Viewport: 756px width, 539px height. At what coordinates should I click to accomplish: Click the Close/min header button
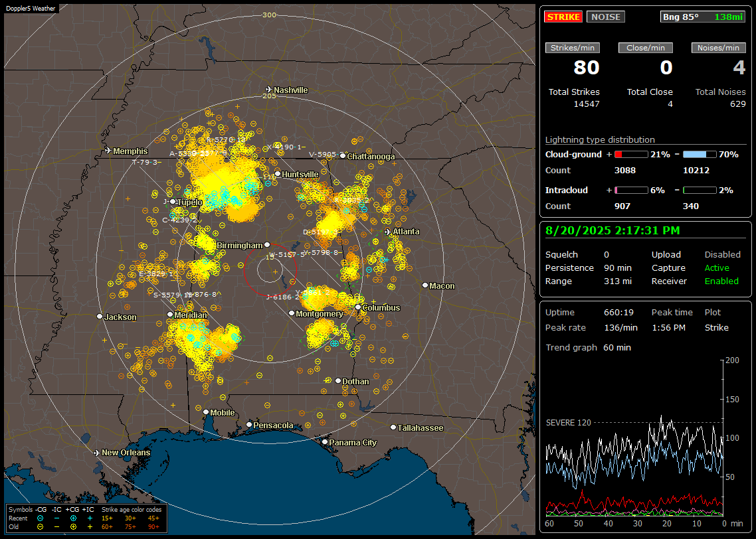tap(646, 48)
